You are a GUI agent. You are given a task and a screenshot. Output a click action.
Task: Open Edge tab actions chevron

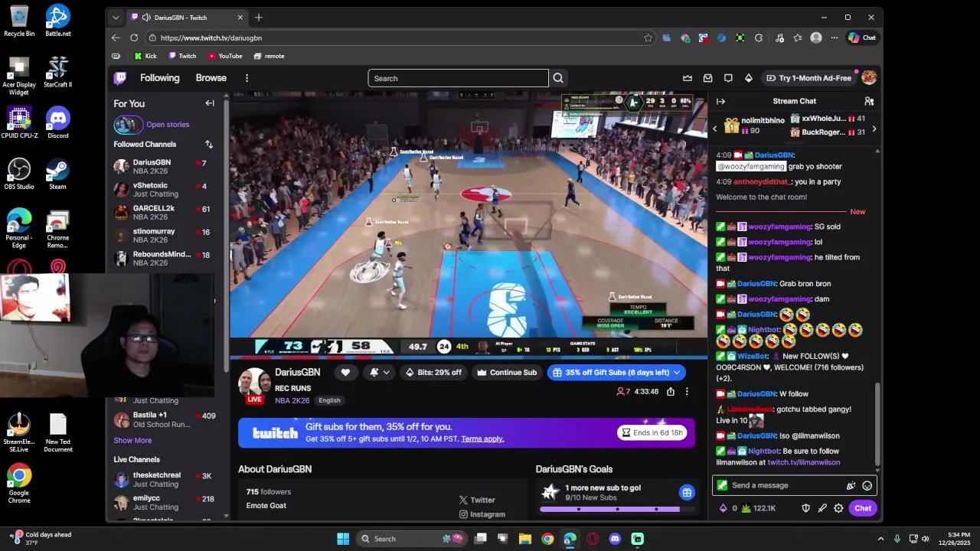click(x=116, y=17)
